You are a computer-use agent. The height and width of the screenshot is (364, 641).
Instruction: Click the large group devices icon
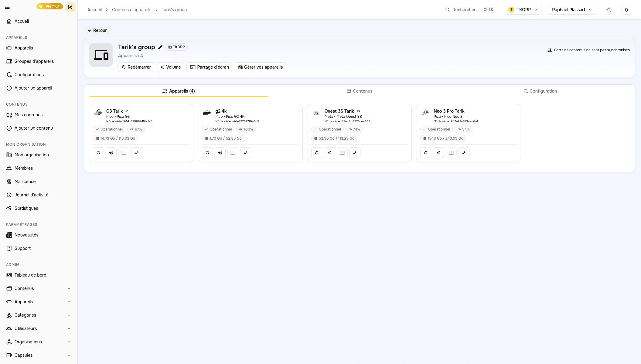[x=101, y=55]
